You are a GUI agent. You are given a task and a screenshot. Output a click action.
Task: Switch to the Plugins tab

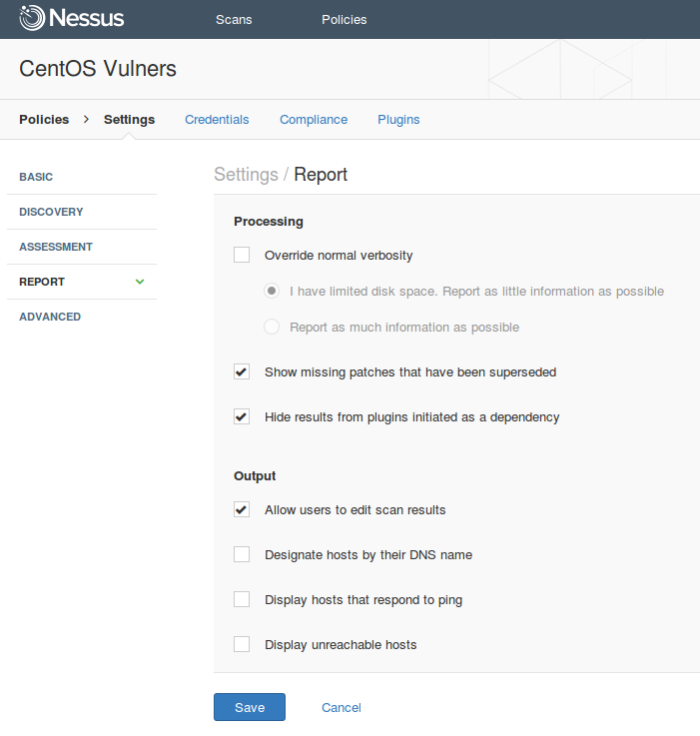pyautogui.click(x=398, y=120)
